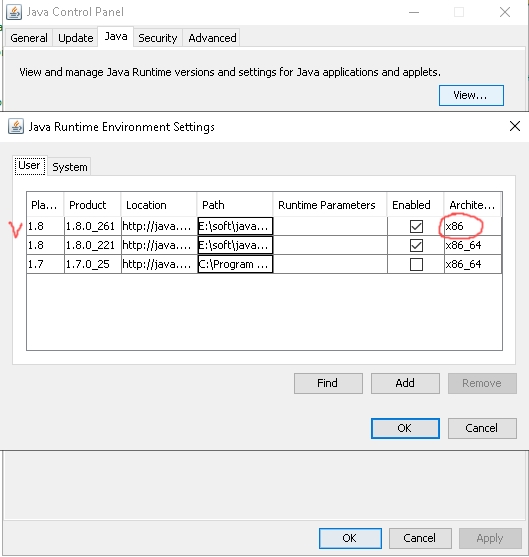This screenshot has height=557, width=529.
Task: Click the Enabled column header
Action: coord(416,205)
